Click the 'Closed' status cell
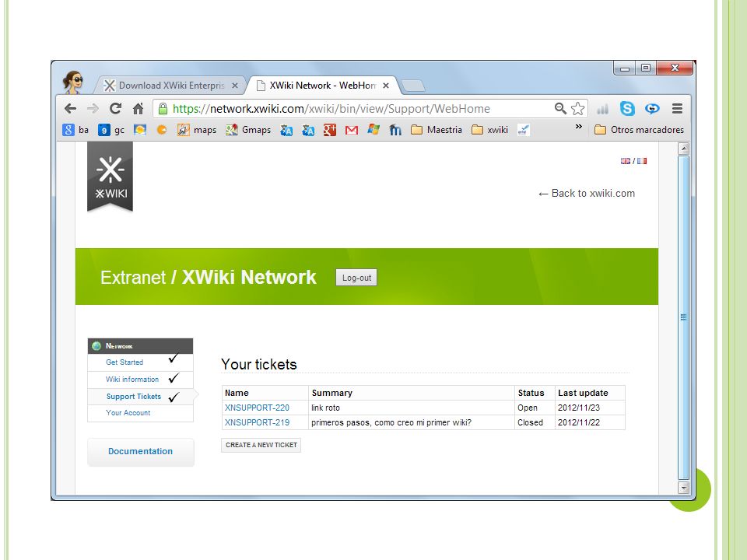The image size is (747, 560). [535, 422]
